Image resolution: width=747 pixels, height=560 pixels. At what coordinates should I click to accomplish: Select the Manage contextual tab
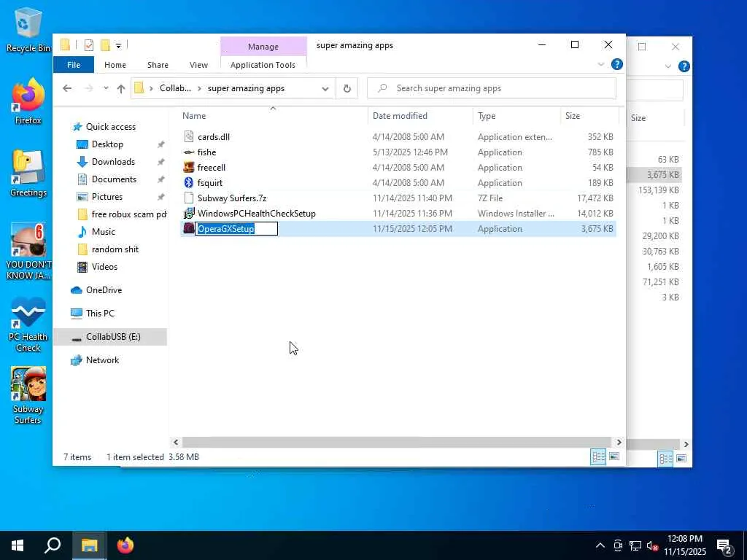coord(263,47)
